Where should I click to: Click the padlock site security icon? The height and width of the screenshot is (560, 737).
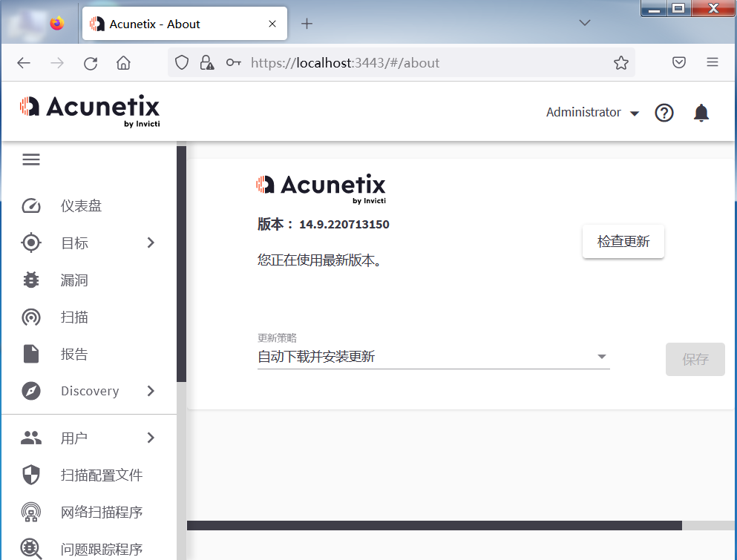pos(207,62)
